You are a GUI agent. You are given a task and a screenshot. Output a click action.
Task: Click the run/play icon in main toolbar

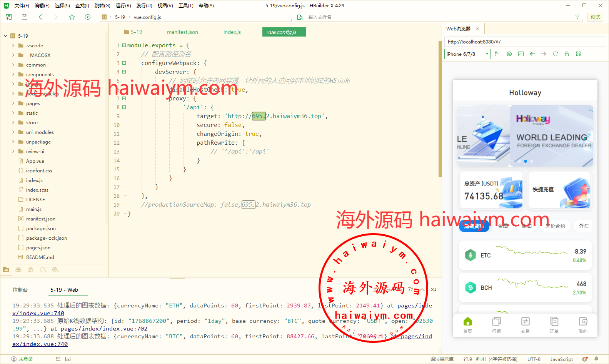[88, 17]
